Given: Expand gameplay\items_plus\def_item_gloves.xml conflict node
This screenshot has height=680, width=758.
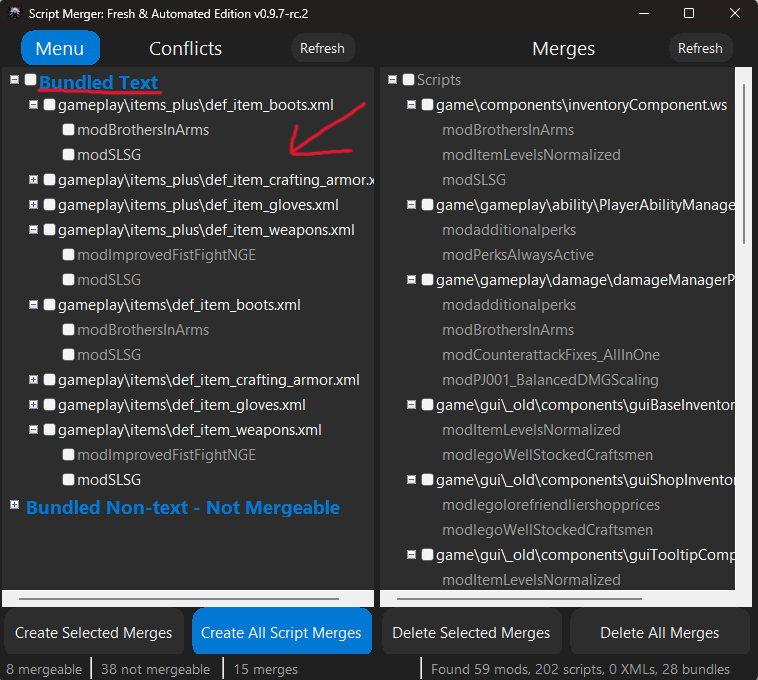Looking at the screenshot, I should 33,205.
